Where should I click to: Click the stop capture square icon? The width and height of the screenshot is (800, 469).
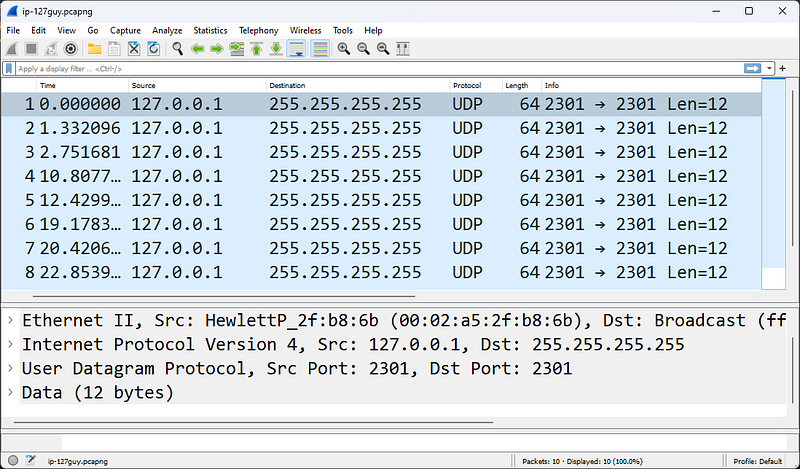[x=32, y=49]
